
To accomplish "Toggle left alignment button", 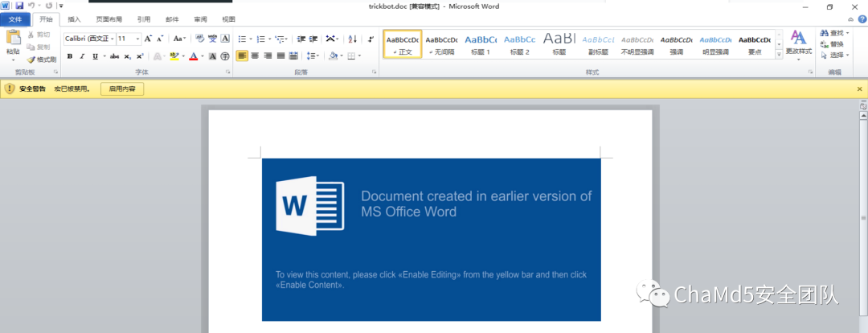I will tap(242, 56).
